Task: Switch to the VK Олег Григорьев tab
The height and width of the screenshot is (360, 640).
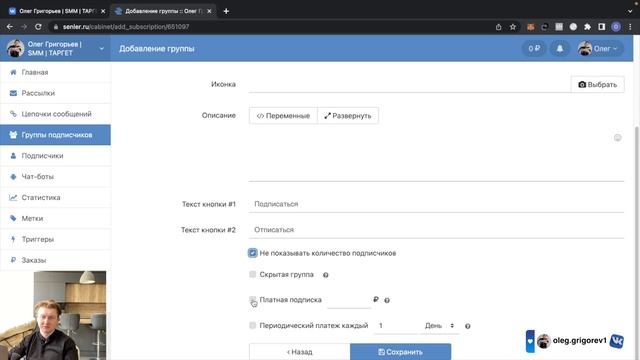Action: point(57,11)
